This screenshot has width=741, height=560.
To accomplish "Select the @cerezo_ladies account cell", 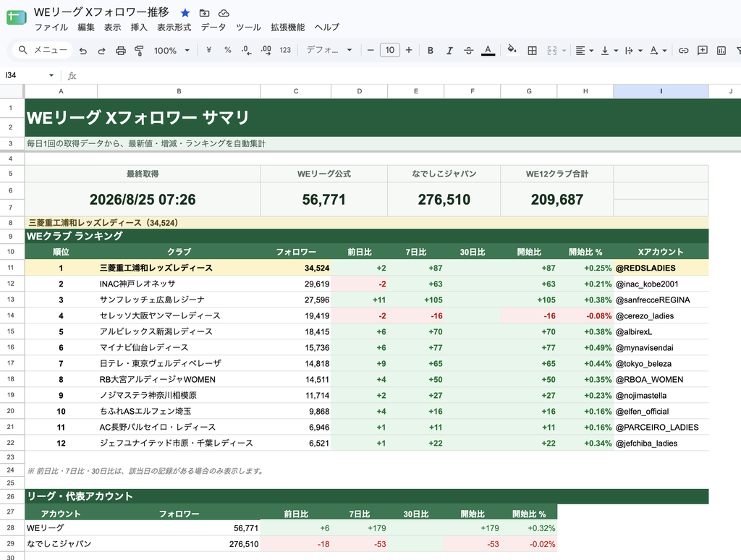I will 661,315.
